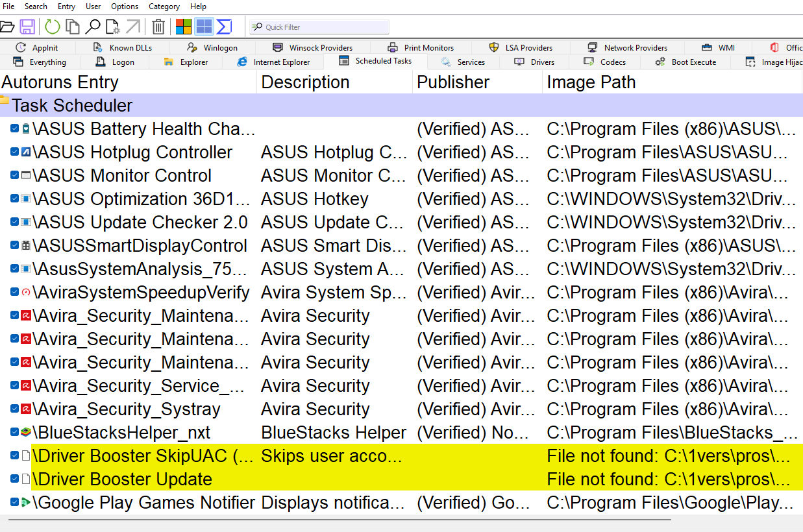Disable Google Play Games Notifier checkbox

tap(15, 503)
